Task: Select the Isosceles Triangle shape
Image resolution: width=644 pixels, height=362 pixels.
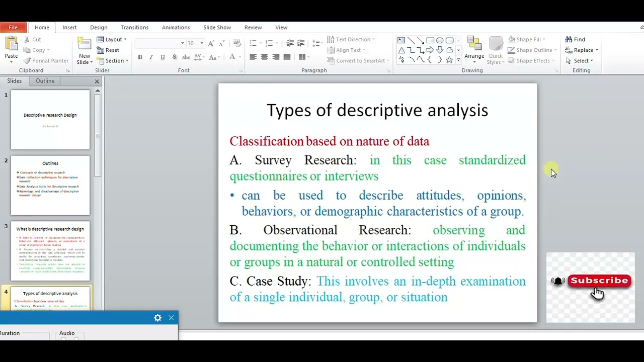Action: tap(401, 50)
